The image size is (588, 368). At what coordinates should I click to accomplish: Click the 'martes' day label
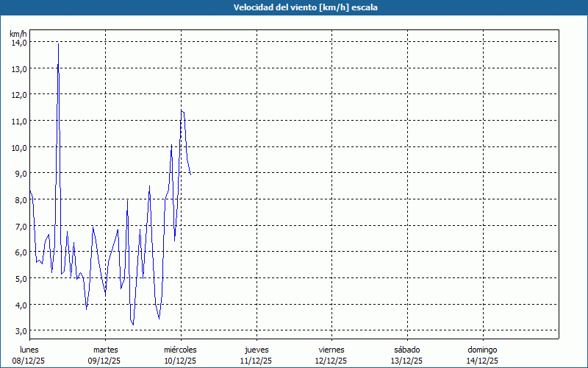(105, 350)
